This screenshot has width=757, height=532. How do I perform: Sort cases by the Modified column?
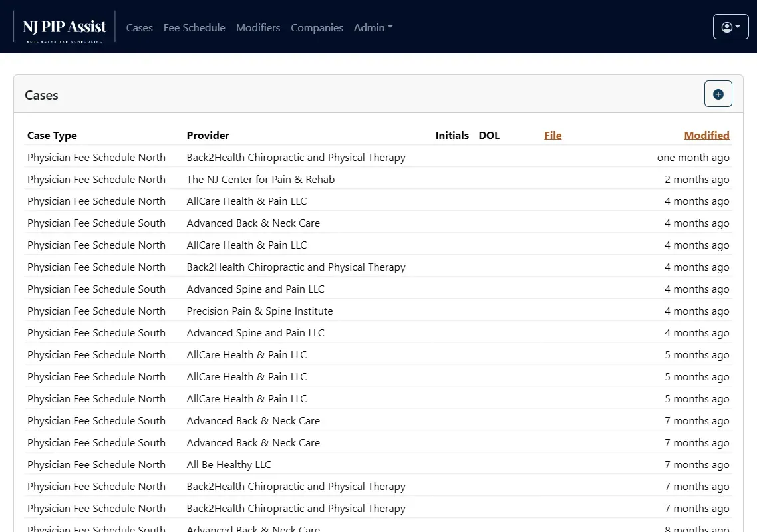click(706, 135)
